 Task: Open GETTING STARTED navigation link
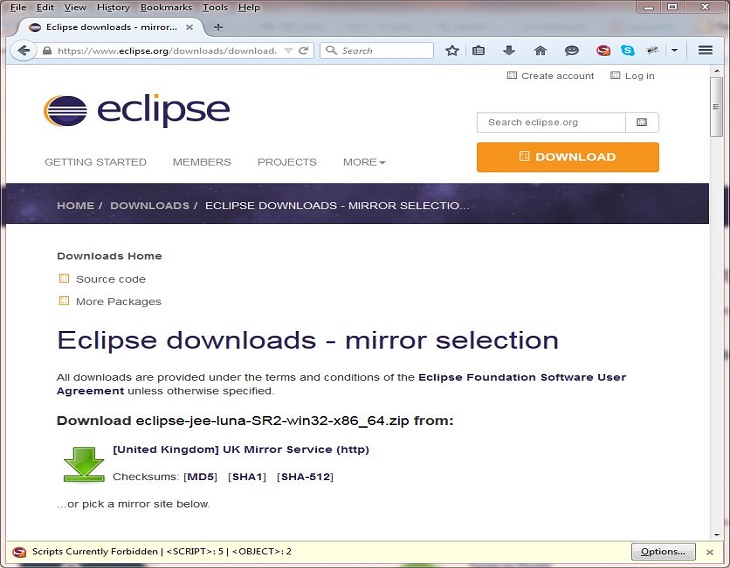(95, 162)
